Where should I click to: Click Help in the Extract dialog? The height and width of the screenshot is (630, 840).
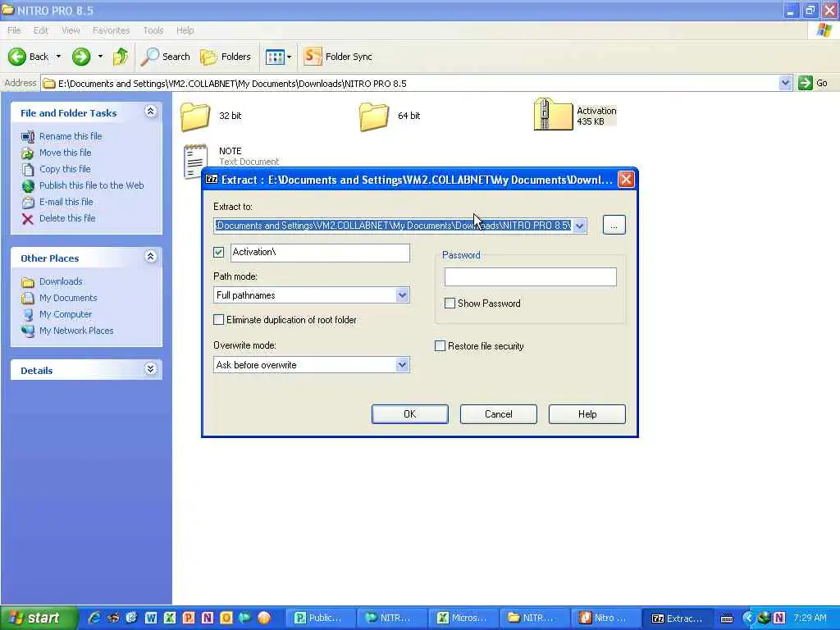(x=587, y=414)
